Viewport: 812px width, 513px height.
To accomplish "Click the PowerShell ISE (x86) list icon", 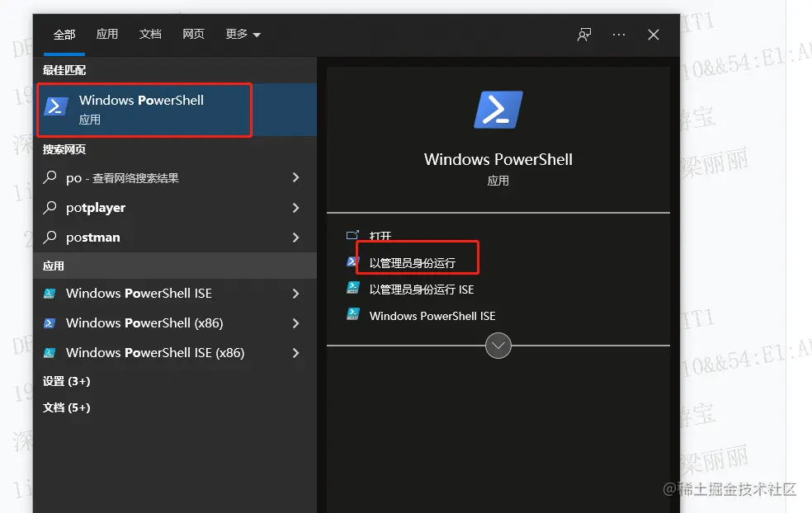I will pos(50,352).
